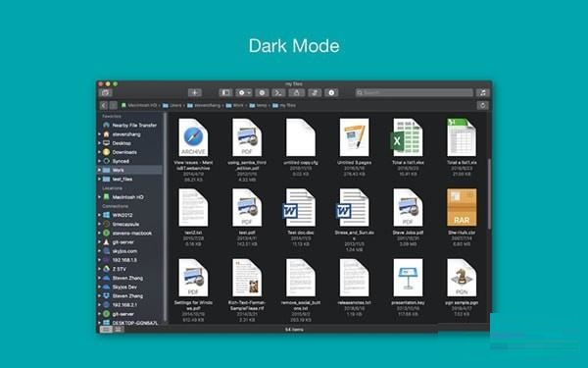This screenshot has height=368, width=588.
Task: Expand Macintosh HD in sidebar
Action: [x=99, y=197]
